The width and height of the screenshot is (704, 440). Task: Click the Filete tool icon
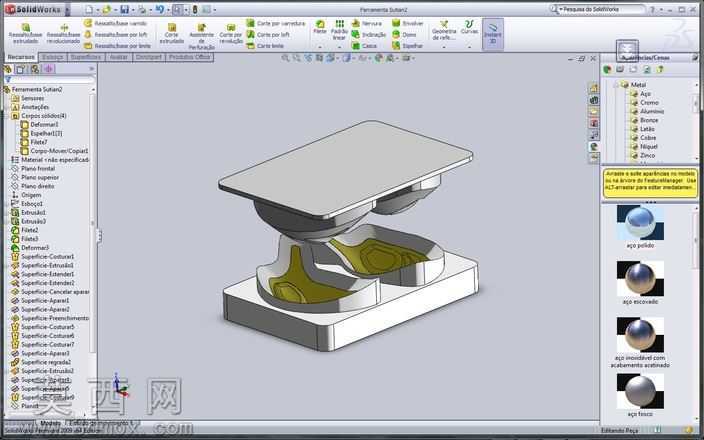(320, 24)
